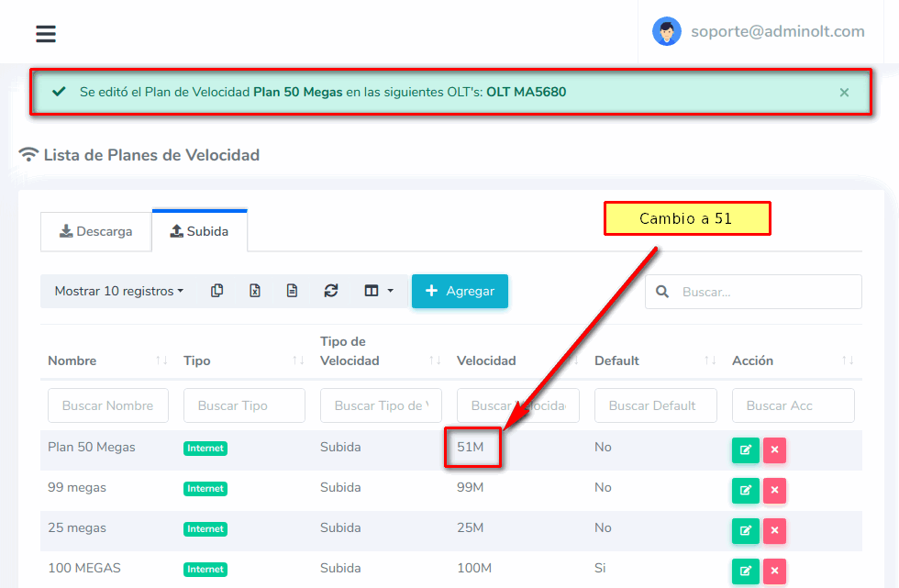
Task: Refresh the speed plans table
Action: [331, 291]
